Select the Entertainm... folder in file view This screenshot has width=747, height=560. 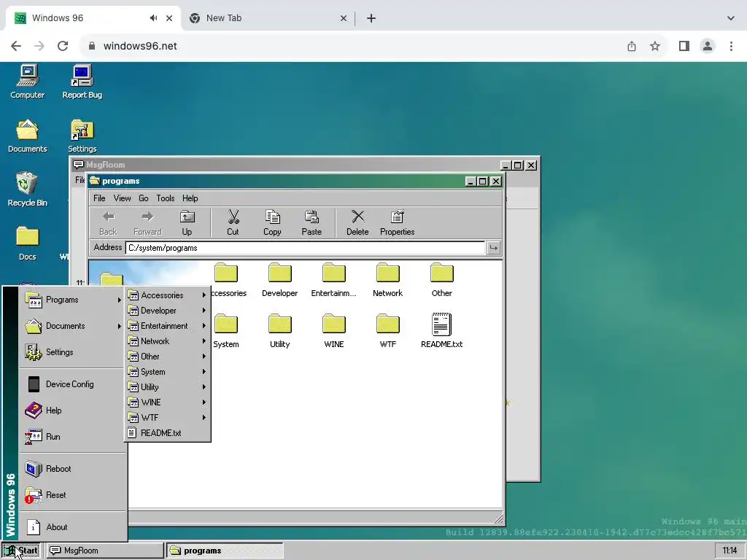(333, 280)
